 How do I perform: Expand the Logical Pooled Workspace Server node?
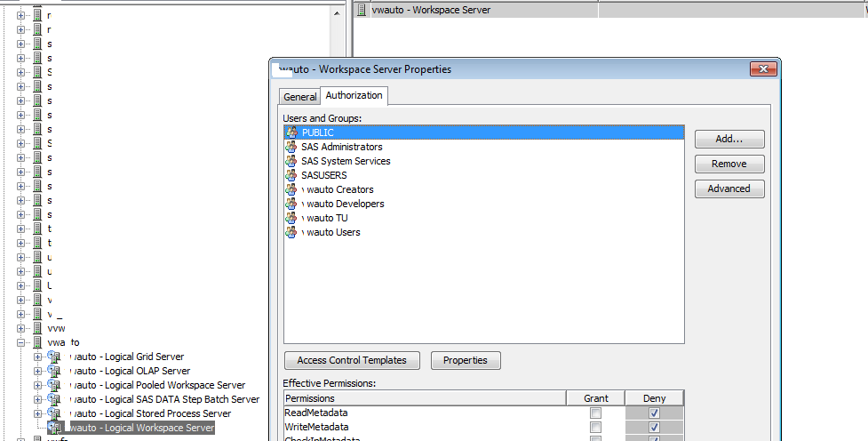coord(37,385)
